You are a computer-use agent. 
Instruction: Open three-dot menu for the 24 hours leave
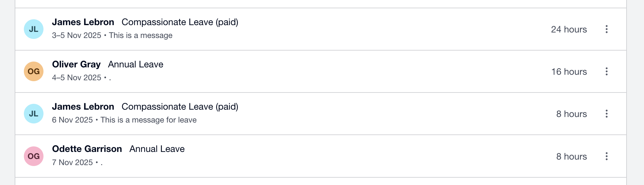coord(606,29)
